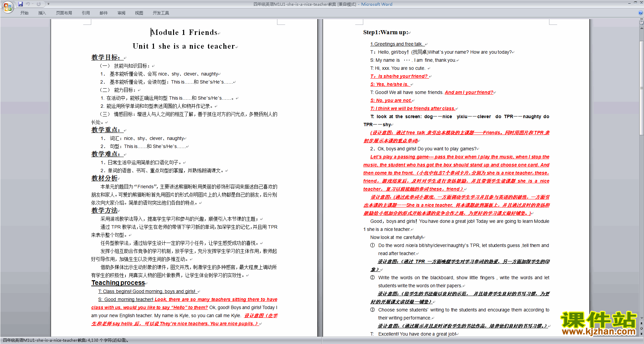The image size is (644, 344).
Task: Click the red line 'T: Is she/he your friend?'
Action: pos(399,76)
